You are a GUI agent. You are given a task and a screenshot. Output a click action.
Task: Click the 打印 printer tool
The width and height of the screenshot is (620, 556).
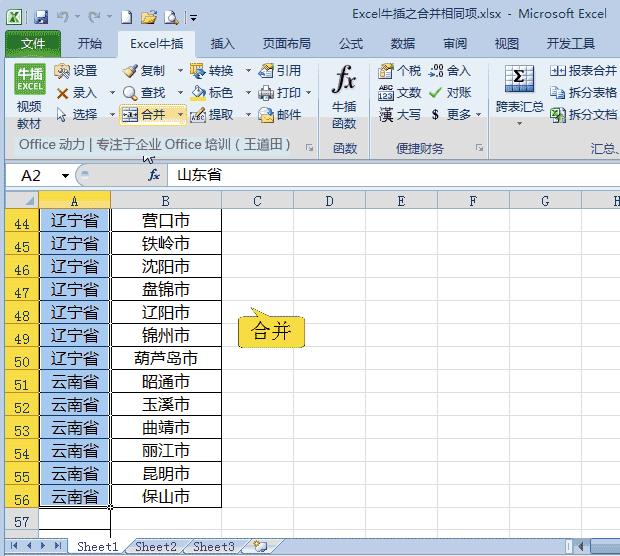tap(280, 93)
